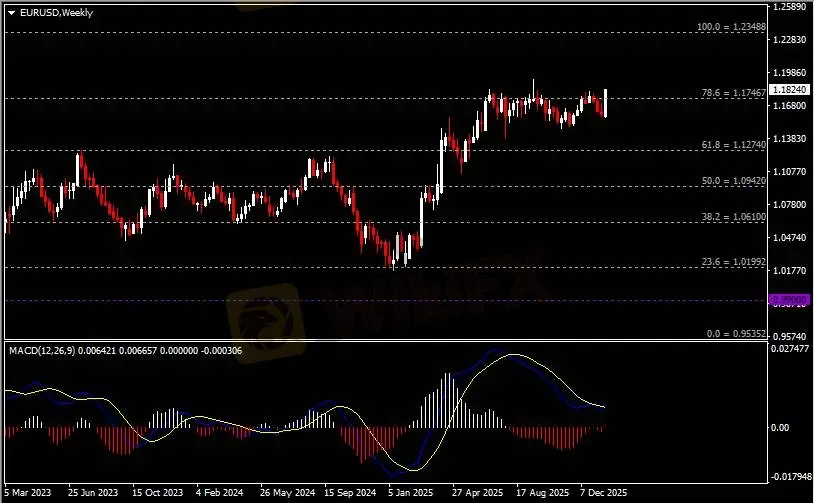Click the 61.8 = 1.12740 Fibonacci level
814x503 pixels.
734,145
